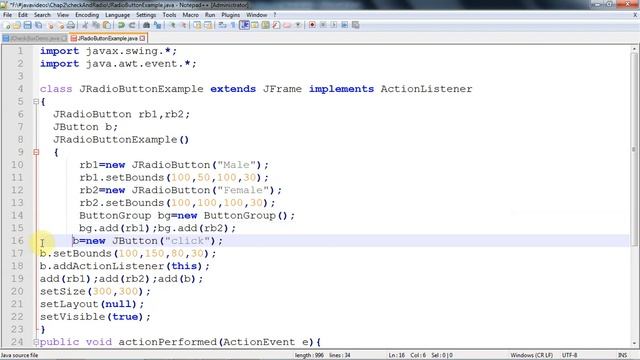Open the Search menu
Screen dimensions: 640x360
[42, 15]
